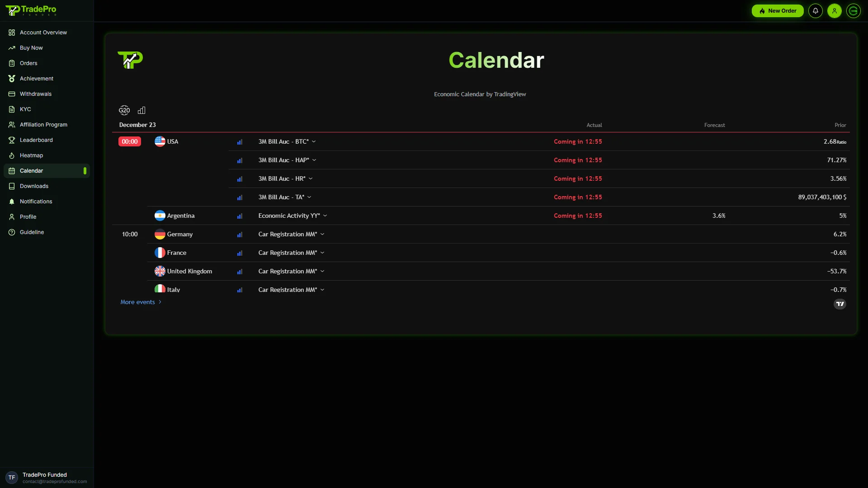Click importance icon for 3M Bill Auc - BTC
Screen dimensions: 868x488
coord(240,142)
